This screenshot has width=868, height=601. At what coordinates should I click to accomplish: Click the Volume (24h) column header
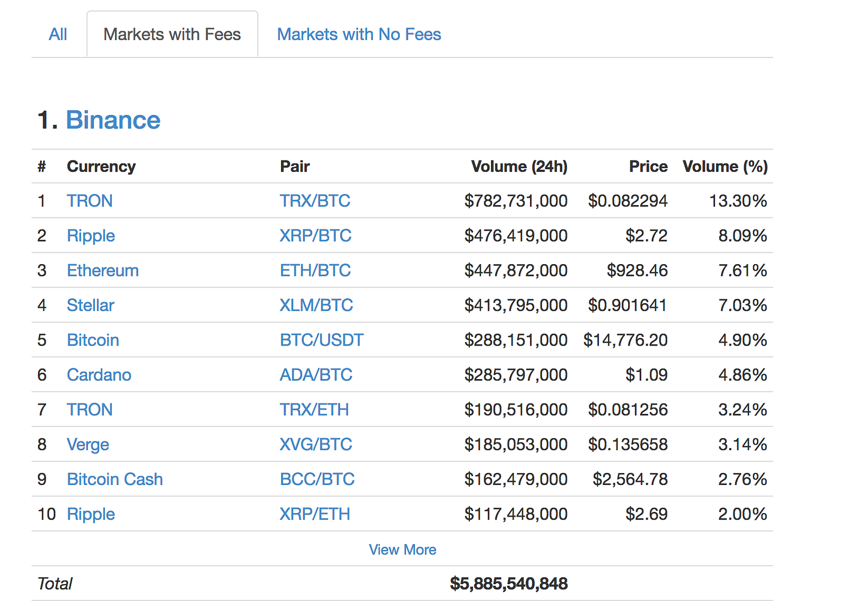pos(519,166)
